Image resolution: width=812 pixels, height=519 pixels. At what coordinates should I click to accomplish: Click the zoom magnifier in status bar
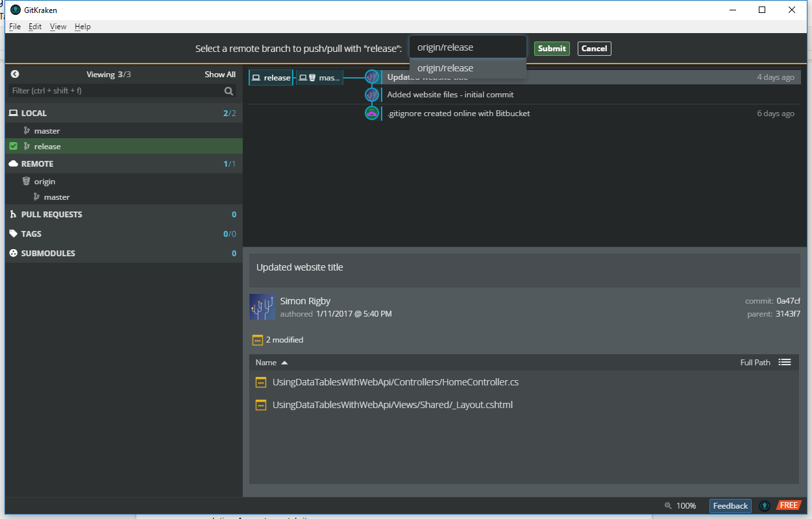click(x=668, y=506)
